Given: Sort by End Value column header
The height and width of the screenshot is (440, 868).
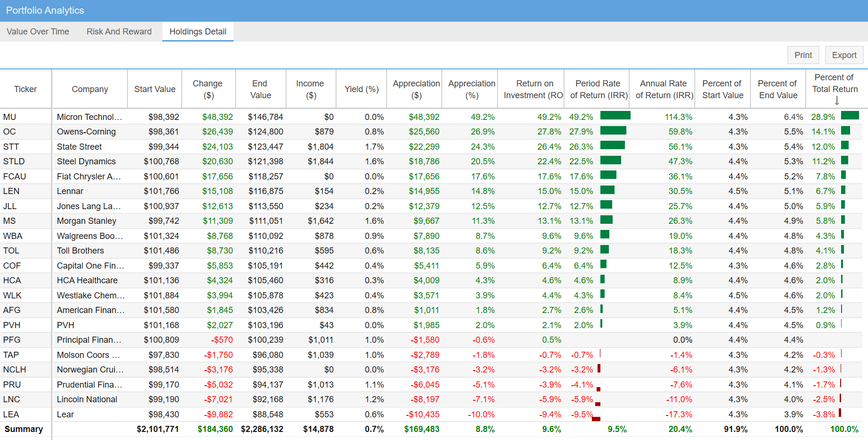Looking at the screenshot, I should click(261, 89).
